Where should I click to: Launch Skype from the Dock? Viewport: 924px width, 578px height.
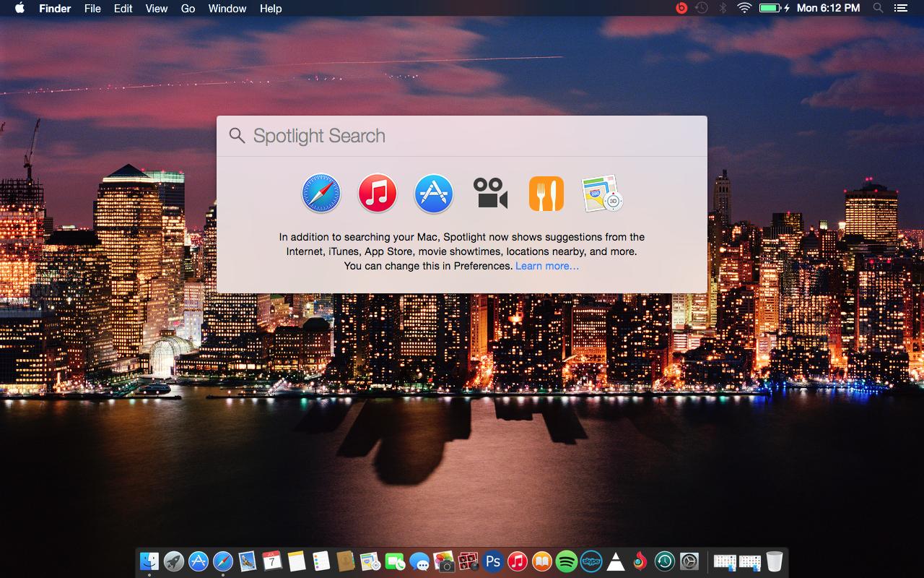[x=591, y=561]
